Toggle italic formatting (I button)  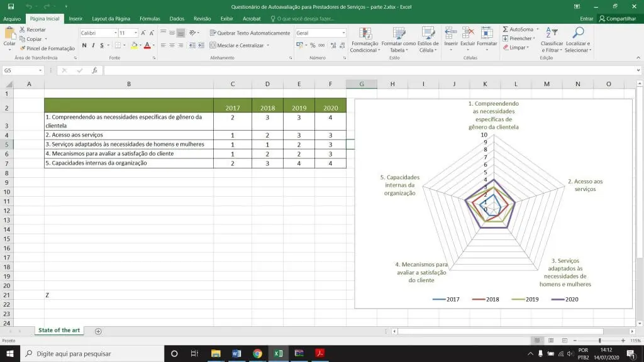93,45
